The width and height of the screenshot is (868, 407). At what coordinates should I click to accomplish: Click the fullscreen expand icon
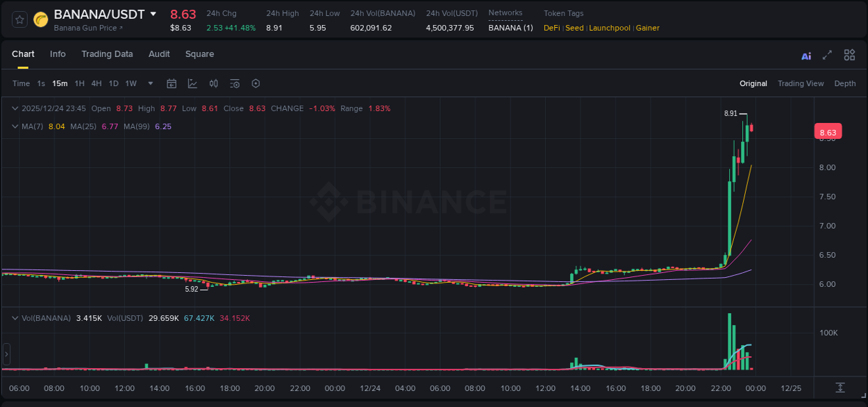827,55
